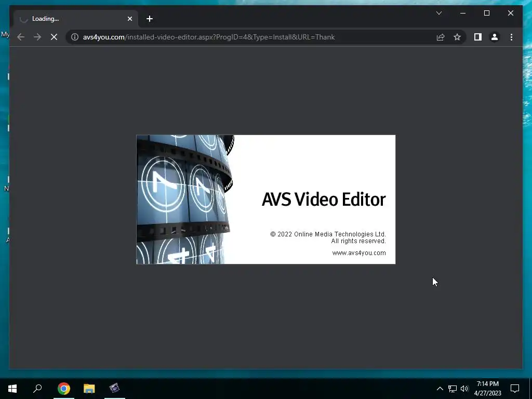
Task: Go back to the previous page
Action: [21, 37]
